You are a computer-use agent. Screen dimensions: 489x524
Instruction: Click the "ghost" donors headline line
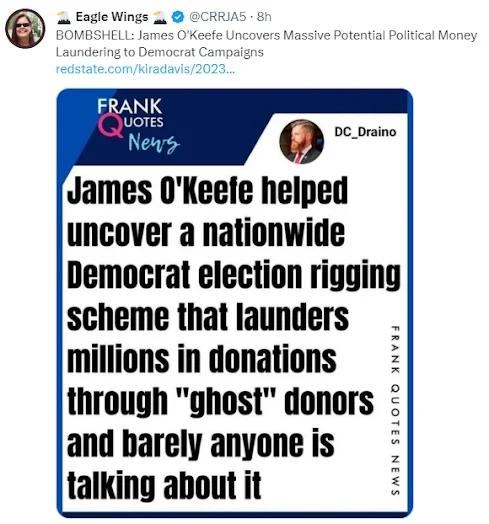(220, 401)
